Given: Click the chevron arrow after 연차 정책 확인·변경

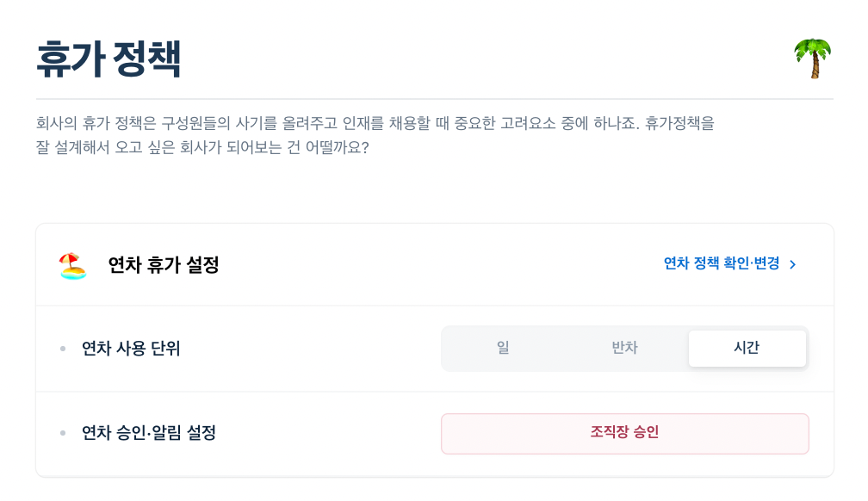Looking at the screenshot, I should tap(793, 264).
